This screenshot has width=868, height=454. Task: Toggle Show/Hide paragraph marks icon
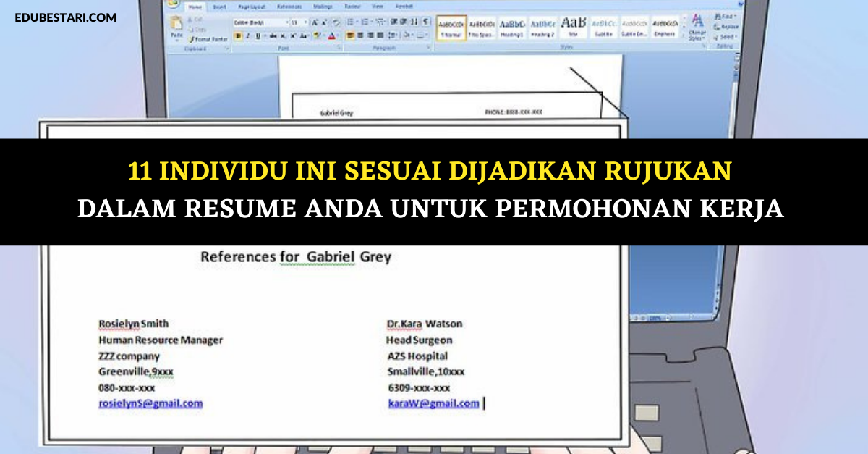(x=425, y=22)
